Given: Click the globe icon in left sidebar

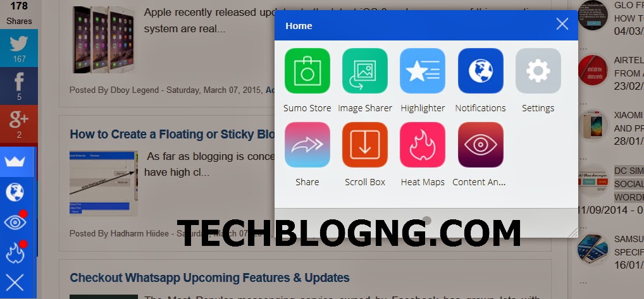Looking at the screenshot, I should coord(15,192).
